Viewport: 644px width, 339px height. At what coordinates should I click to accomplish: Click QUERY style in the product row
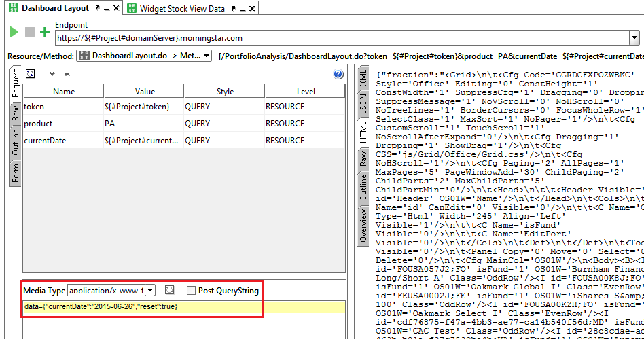[x=224, y=123]
